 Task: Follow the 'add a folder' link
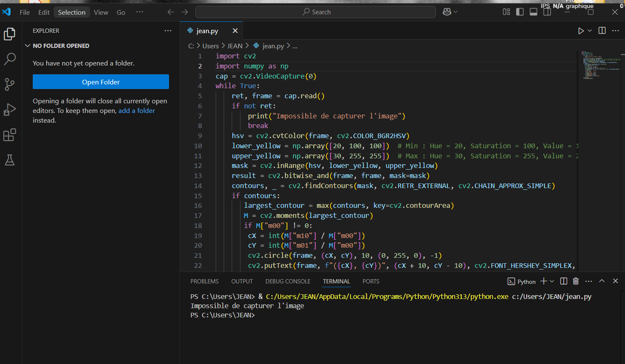pyautogui.click(x=137, y=111)
